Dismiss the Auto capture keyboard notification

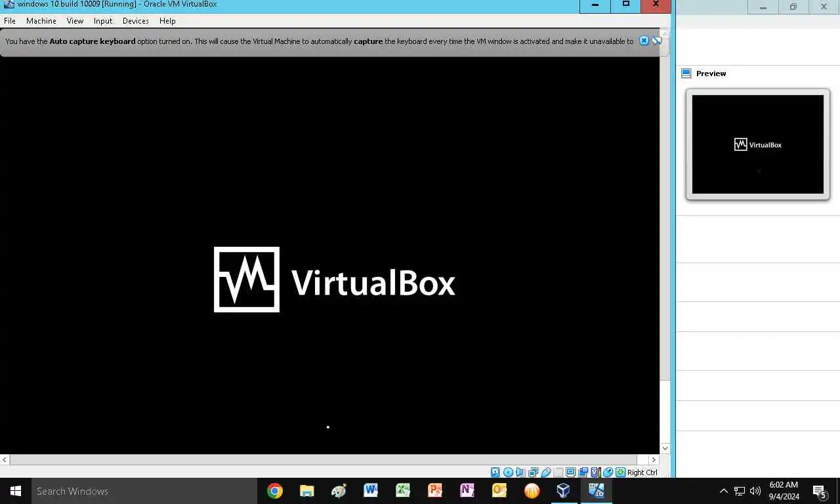644,41
